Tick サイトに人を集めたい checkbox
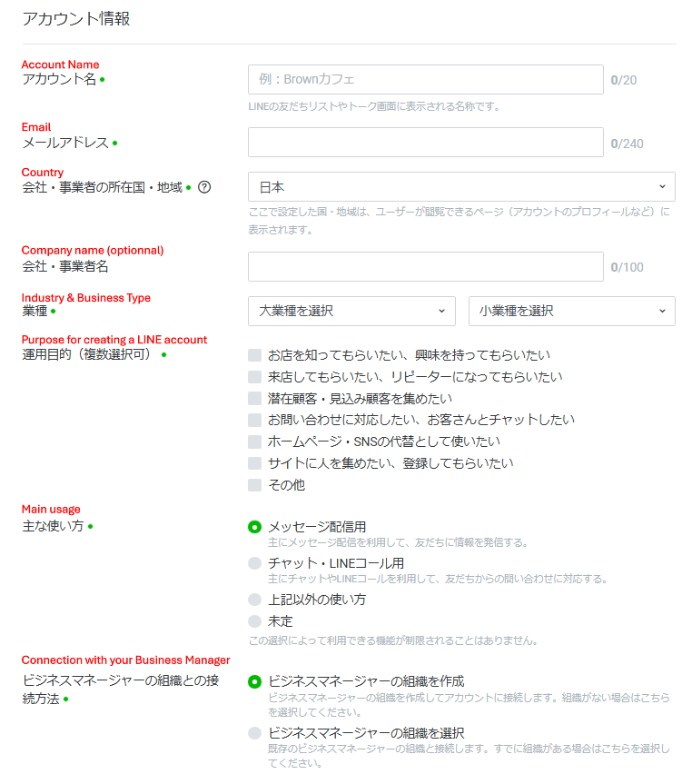Viewport: 692px width, 784px height. (255, 463)
